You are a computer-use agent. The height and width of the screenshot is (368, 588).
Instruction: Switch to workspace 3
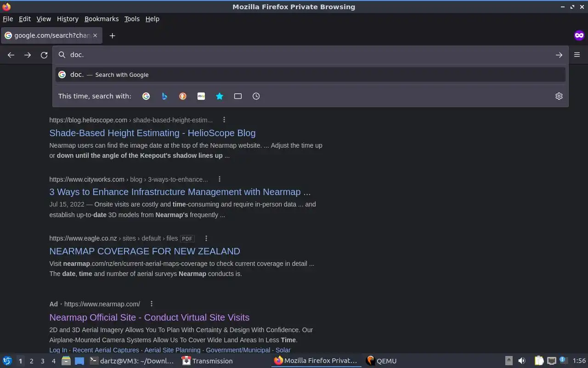tap(42, 361)
